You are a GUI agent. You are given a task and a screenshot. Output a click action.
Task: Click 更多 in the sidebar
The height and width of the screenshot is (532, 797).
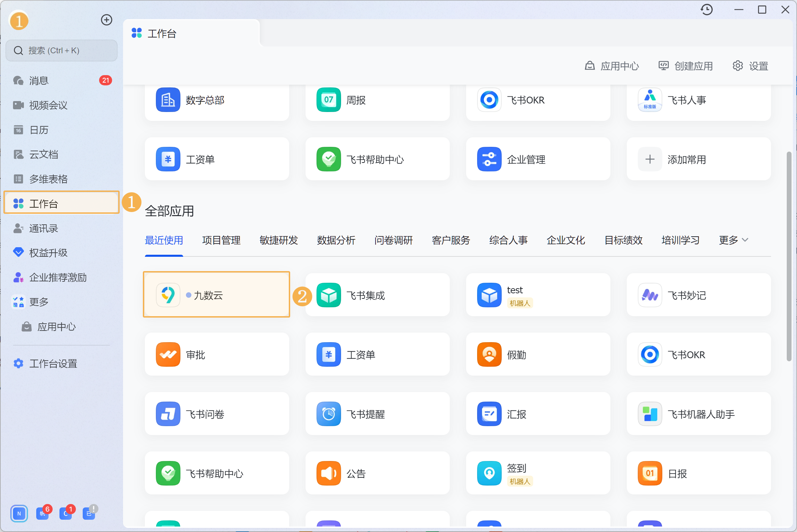coord(62,302)
